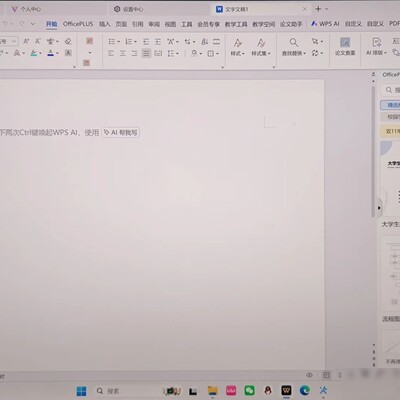The width and height of the screenshot is (400, 400).
Task: Open 论文助手 ribbon tab
Action: coord(291,24)
